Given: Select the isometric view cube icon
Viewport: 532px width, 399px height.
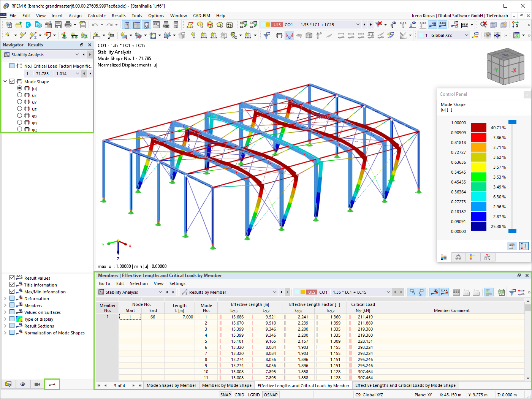Looking at the screenshot, I should point(505,66).
